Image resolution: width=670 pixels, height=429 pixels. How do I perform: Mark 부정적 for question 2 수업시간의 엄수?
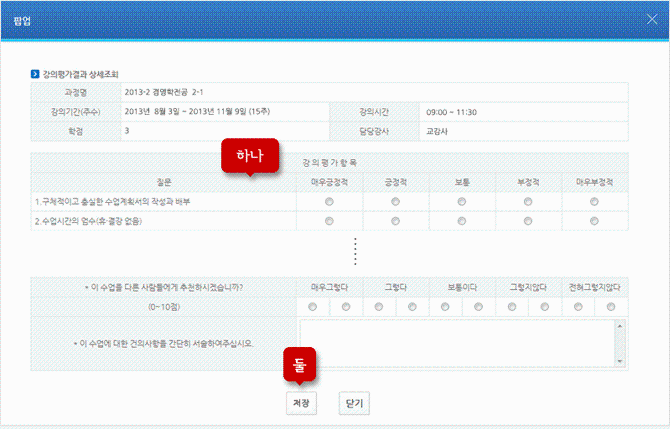pos(528,220)
